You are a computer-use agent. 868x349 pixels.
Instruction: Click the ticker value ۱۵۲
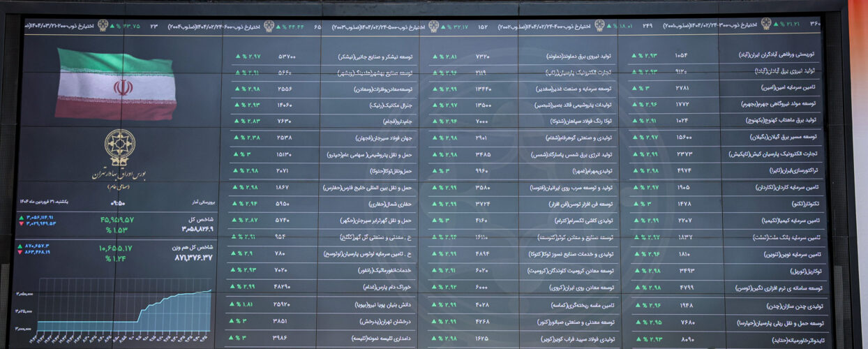pos(483,27)
